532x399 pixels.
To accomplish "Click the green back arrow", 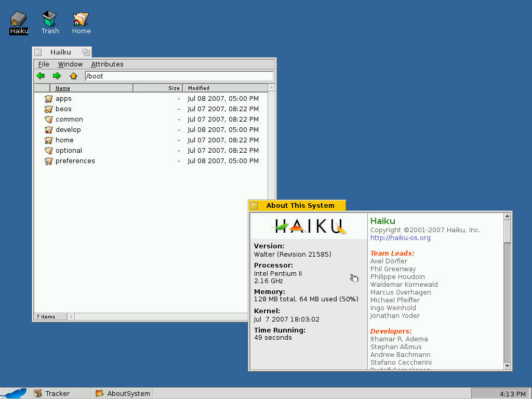I will click(41, 76).
